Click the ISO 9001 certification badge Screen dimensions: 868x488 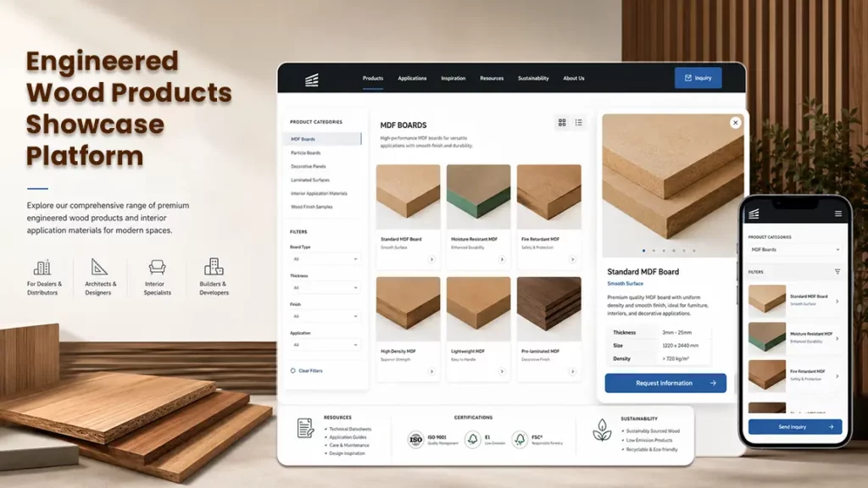coord(415,440)
